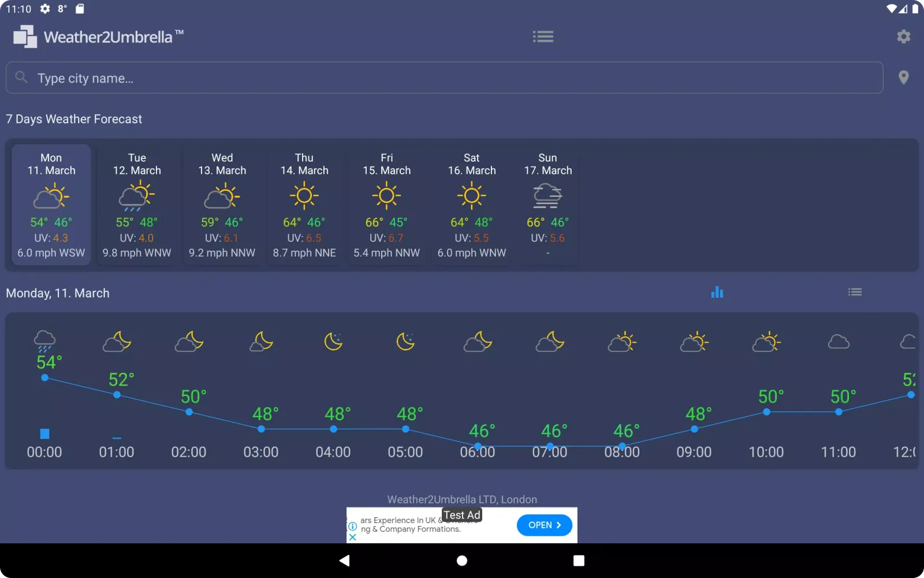
Task: Click the precipitation bar at 00:00
Action: click(44, 433)
